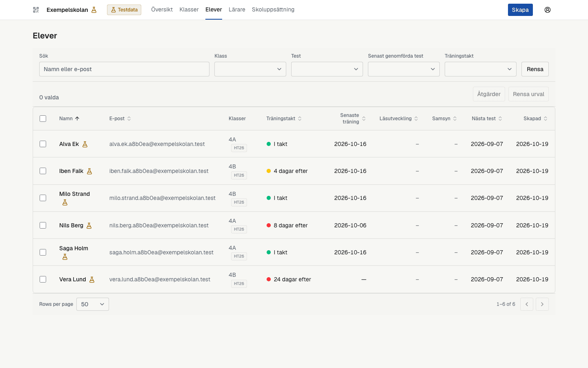Click the flask icon next to Alva Ek
The image size is (588, 368).
coord(85,144)
